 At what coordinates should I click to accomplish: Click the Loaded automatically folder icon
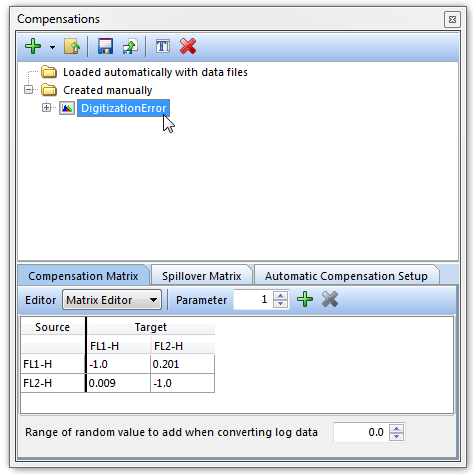pyautogui.click(x=49, y=72)
